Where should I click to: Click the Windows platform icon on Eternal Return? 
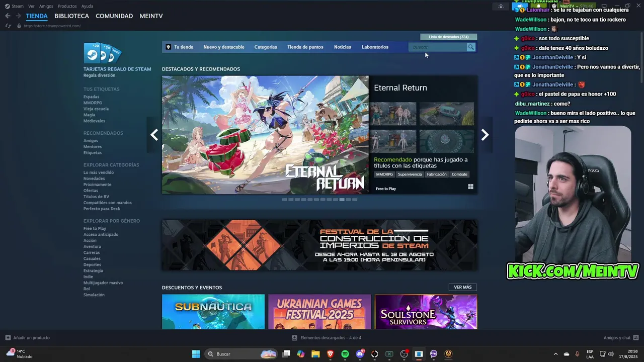[471, 187]
